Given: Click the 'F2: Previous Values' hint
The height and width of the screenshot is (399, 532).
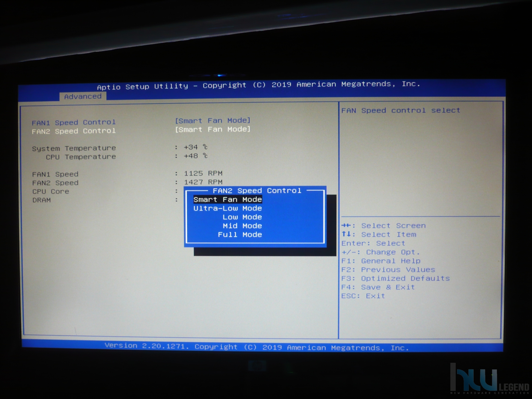Looking at the screenshot, I should click(x=388, y=269).
